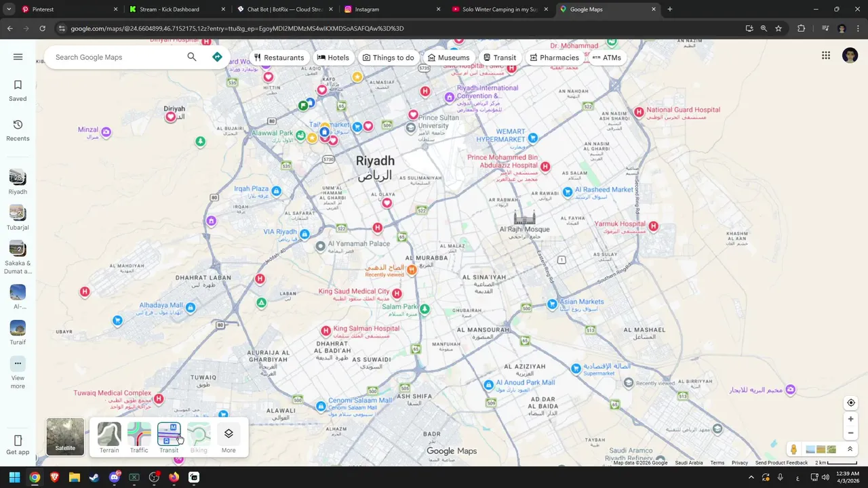Zoom in with the plus button

851,419
